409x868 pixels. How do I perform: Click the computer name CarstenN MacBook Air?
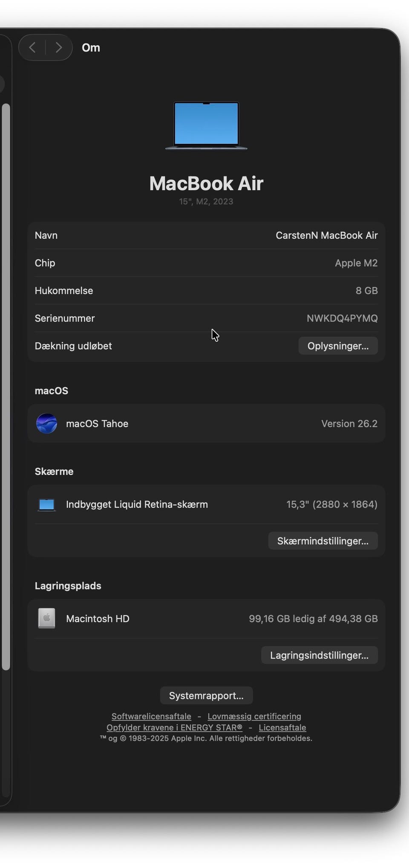pyautogui.click(x=326, y=235)
